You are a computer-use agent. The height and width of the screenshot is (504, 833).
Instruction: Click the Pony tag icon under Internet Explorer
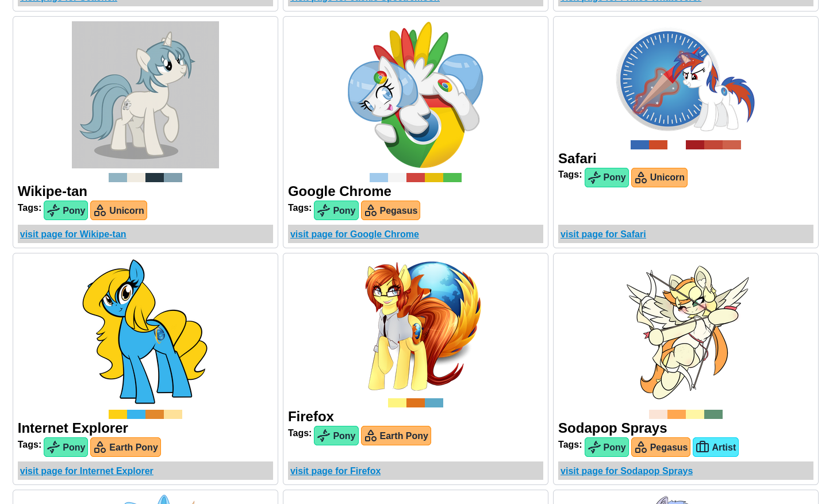coord(53,448)
